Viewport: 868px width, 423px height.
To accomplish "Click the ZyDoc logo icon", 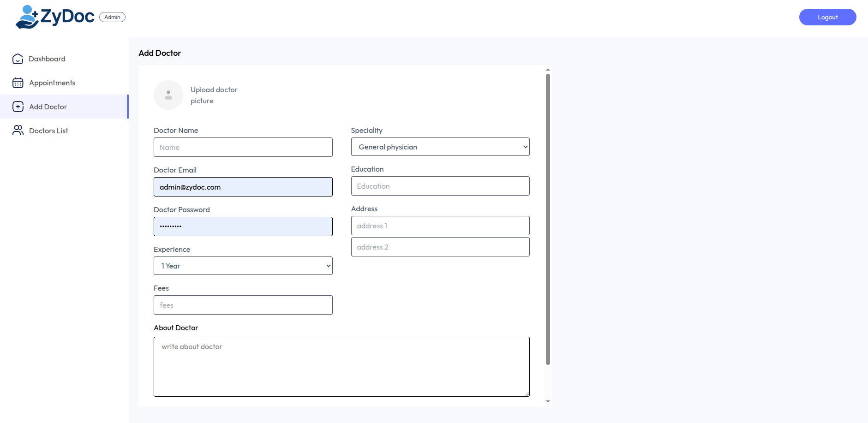I will click(x=27, y=17).
